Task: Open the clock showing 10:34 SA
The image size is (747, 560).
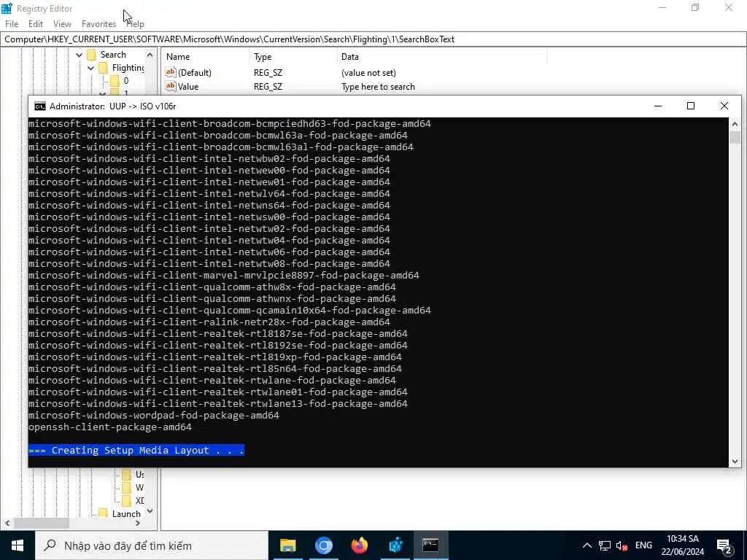Action: click(x=683, y=545)
